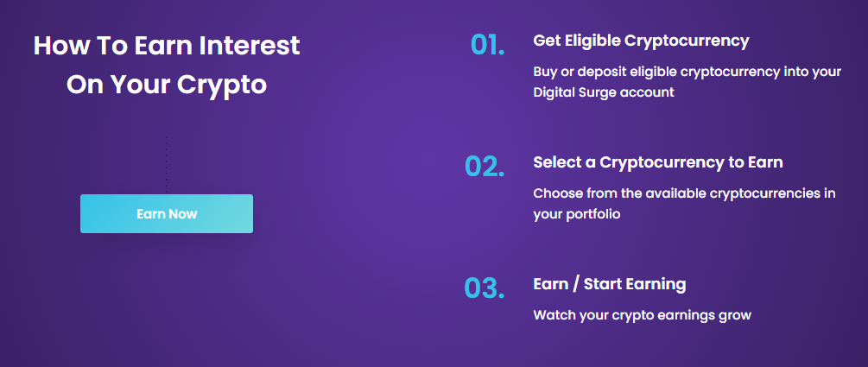
Task: Select the 03. step number
Action: click(485, 288)
